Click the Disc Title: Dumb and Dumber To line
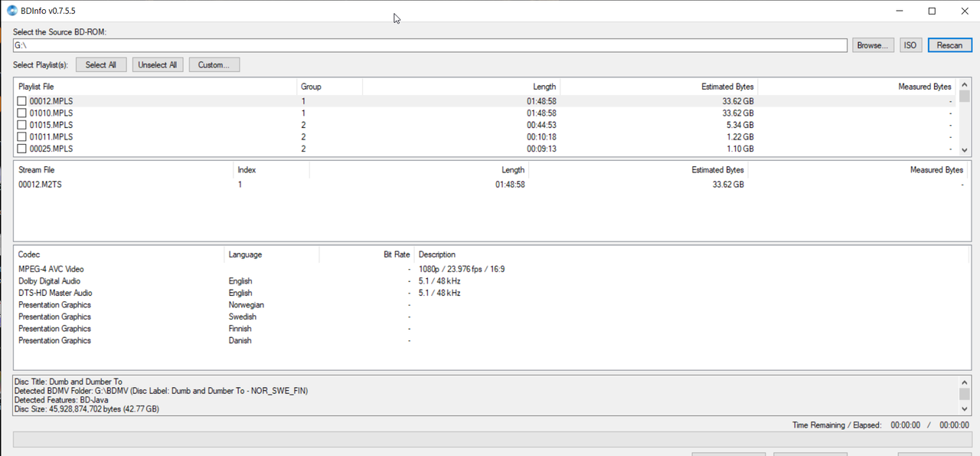980x456 pixels. [68, 382]
